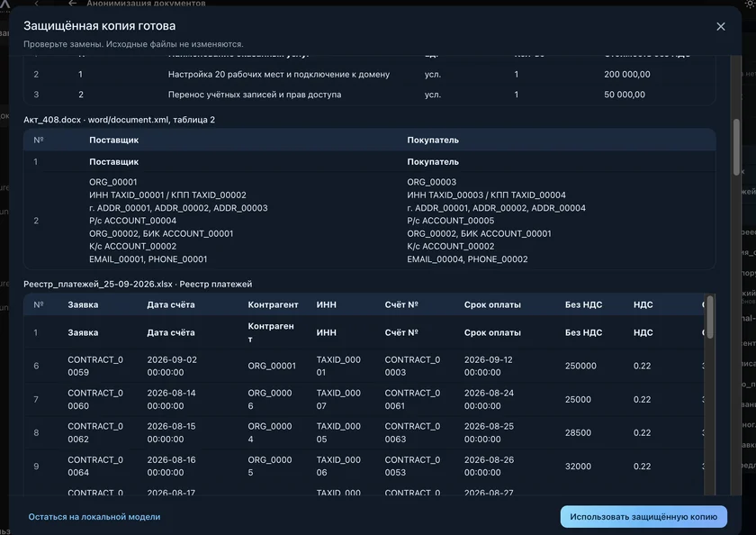Click invoice number CONTRACT_00061 cell
The height and width of the screenshot is (535, 756).
(x=412, y=399)
